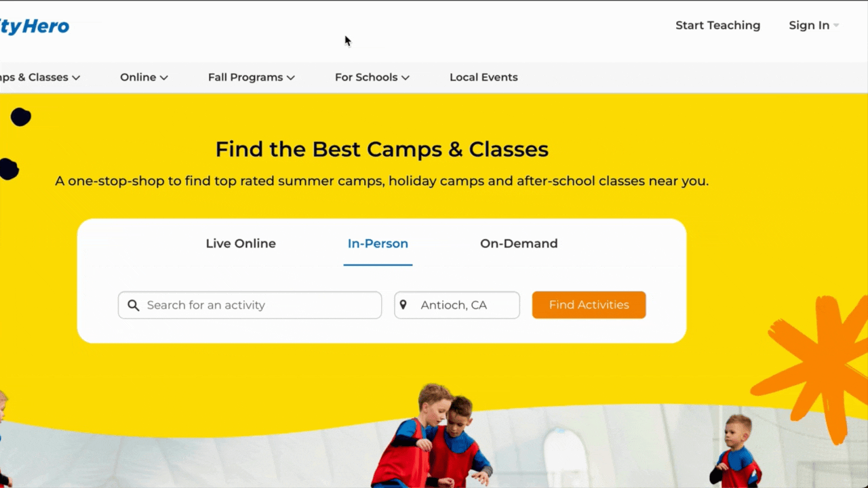Click the chevron beside Online
Image resolution: width=868 pixels, height=488 pixels.
coord(163,78)
